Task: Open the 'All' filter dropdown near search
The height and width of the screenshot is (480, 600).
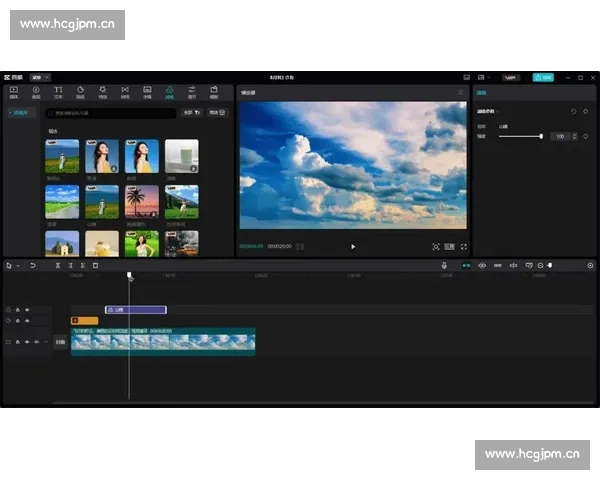Action: coord(192,113)
